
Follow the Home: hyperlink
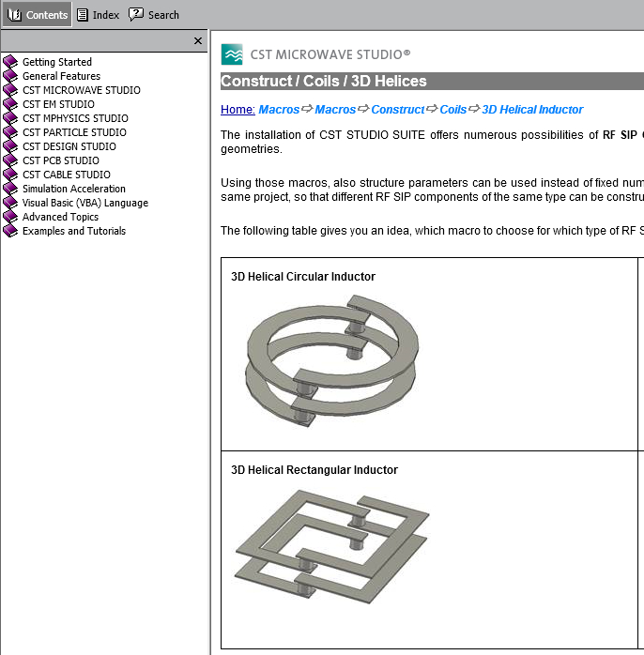238,110
